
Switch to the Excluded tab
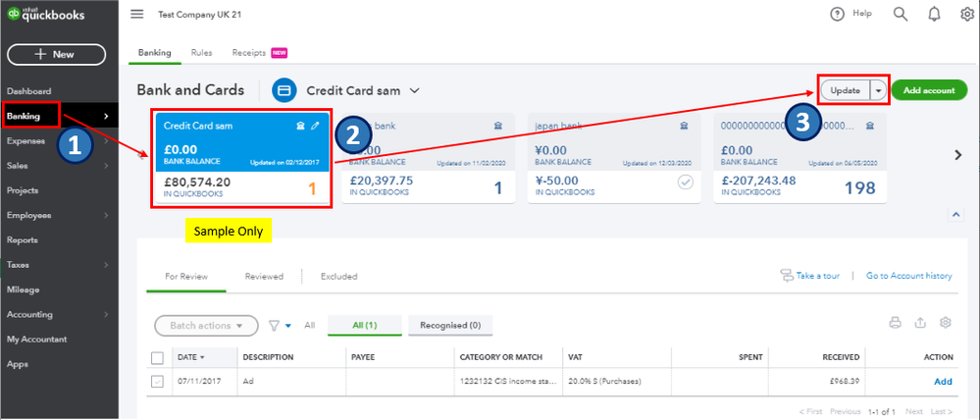tap(338, 277)
